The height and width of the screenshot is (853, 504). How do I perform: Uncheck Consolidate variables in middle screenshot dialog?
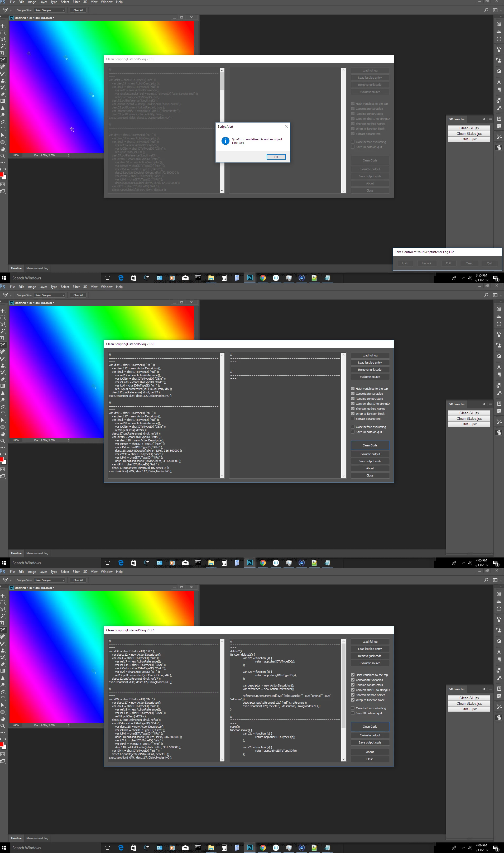pyautogui.click(x=353, y=394)
